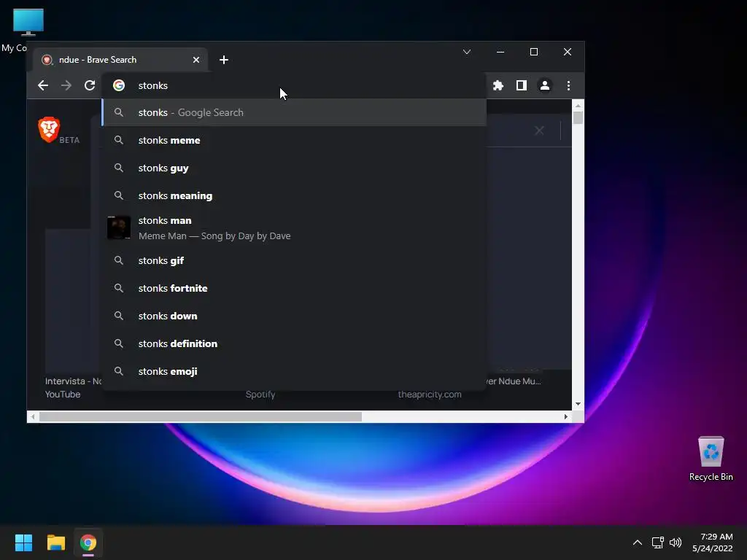The width and height of the screenshot is (747, 560).
Task: Click the horizontal scrollbar thumb
Action: coord(200,416)
